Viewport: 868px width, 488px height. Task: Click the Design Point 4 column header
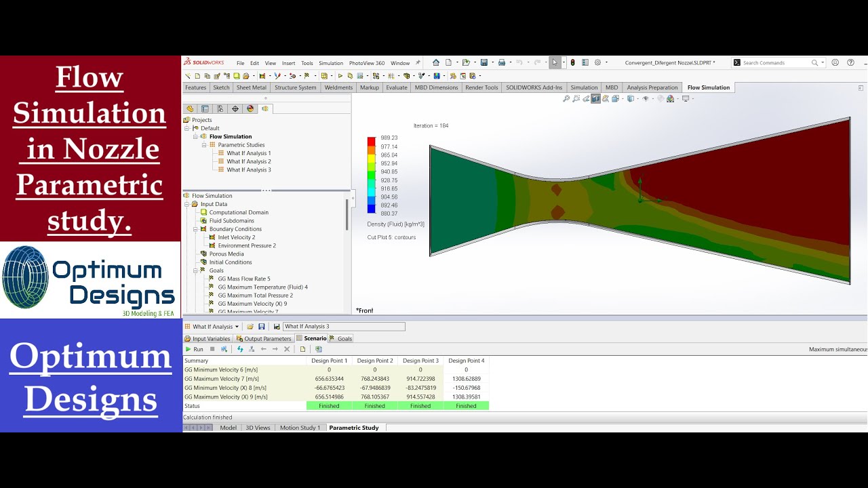pyautogui.click(x=466, y=361)
